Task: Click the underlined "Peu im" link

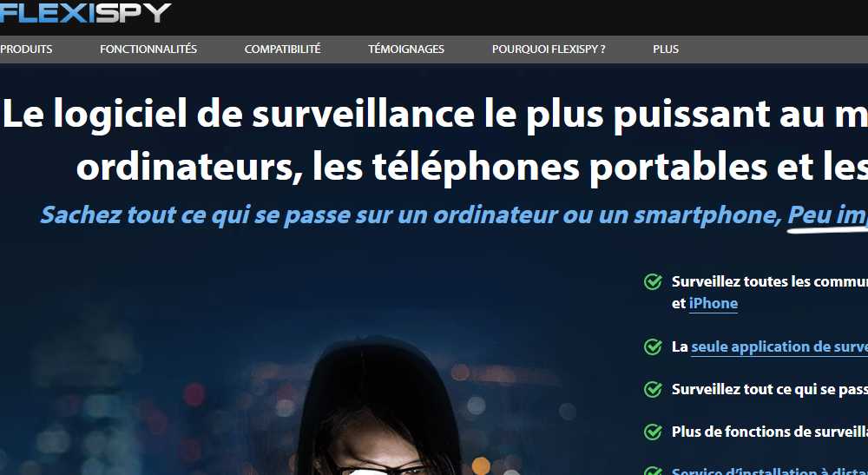Action: click(827, 215)
